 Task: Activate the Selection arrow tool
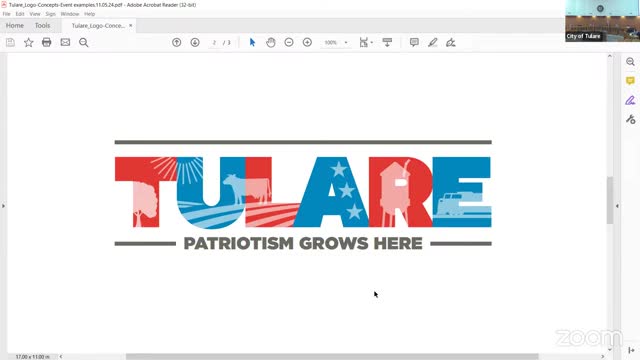252,42
